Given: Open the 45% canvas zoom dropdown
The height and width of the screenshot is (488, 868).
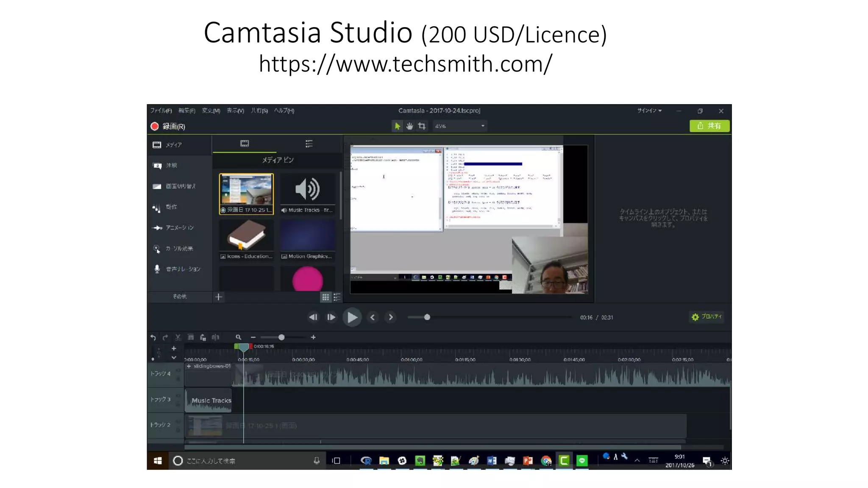Looking at the screenshot, I should pos(459,126).
